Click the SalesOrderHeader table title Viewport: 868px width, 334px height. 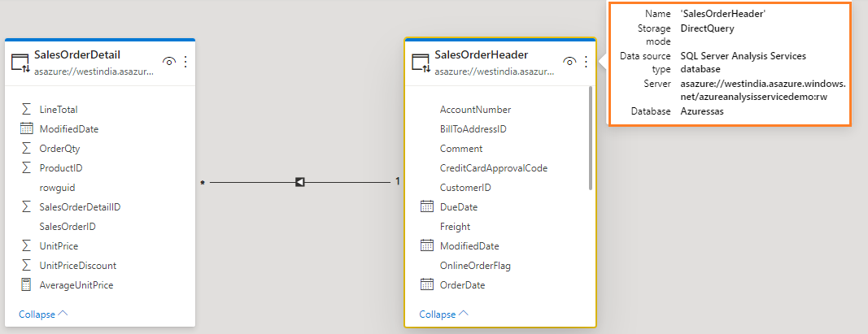coord(481,54)
